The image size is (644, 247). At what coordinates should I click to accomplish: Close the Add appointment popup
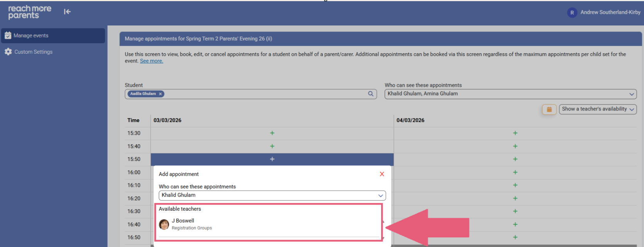coord(382,174)
